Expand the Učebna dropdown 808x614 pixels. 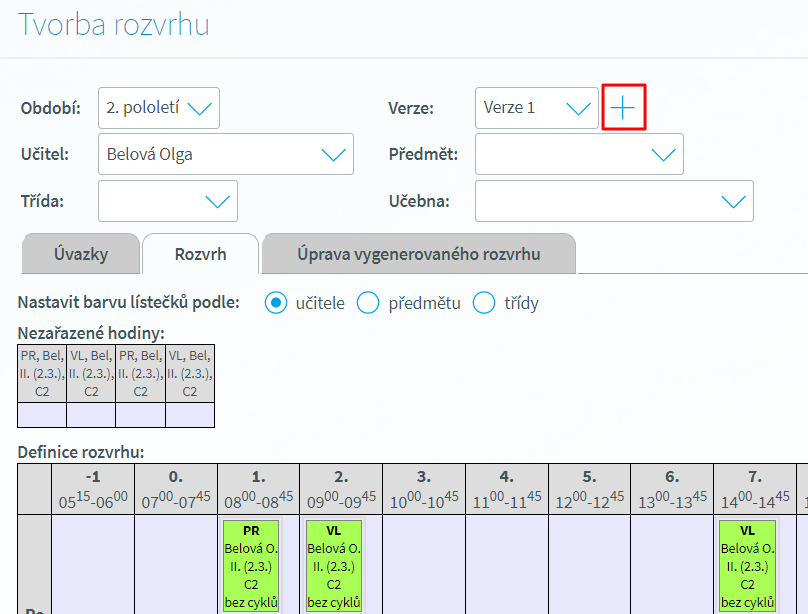click(x=614, y=201)
